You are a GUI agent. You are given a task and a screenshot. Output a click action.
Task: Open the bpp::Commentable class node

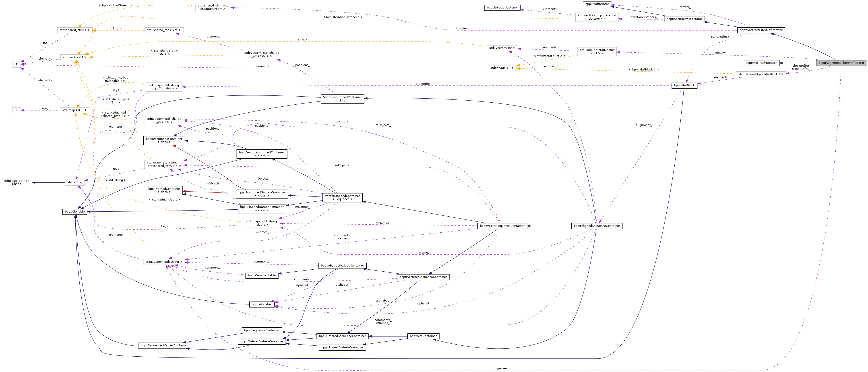[x=262, y=275]
